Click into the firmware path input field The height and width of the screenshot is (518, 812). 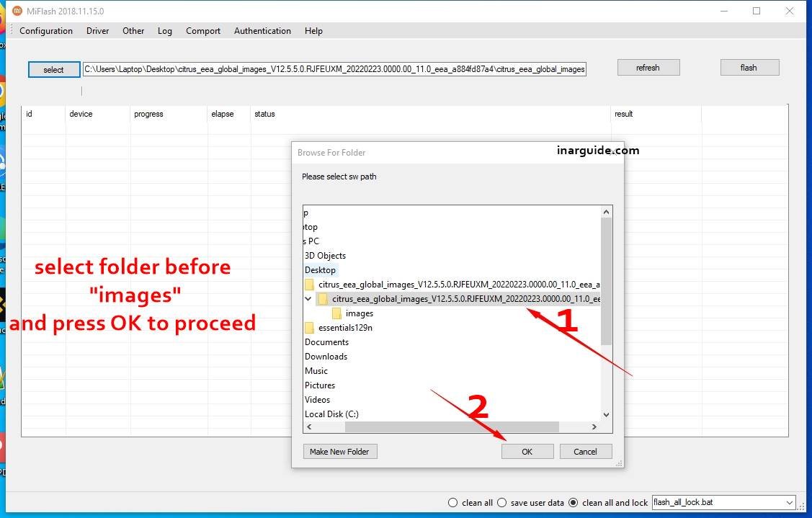click(334, 69)
